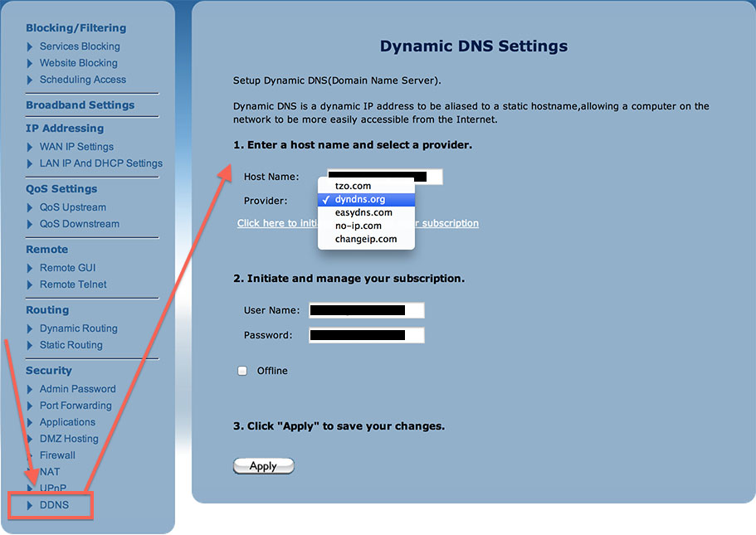Open the Dynamic Routing page
Image resolution: width=756 pixels, height=535 pixels.
point(79,328)
